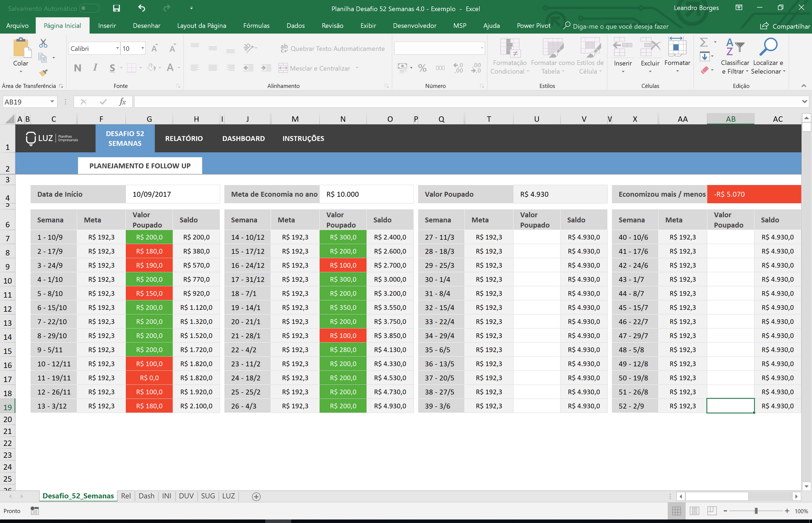This screenshot has height=523, width=812.
Task: Click the AutoSum sigma icon
Action: pos(704,42)
